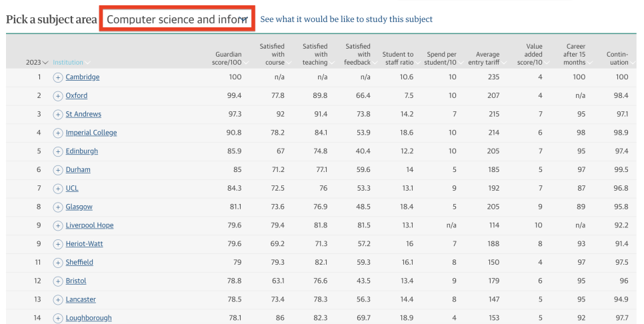Select St Andrews' Guardian score 97.3

pyautogui.click(x=235, y=114)
